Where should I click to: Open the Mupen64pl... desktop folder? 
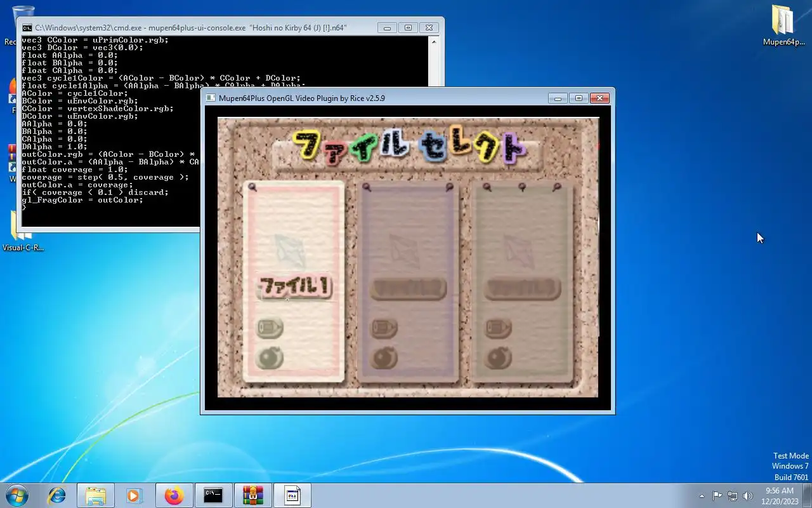783,25
